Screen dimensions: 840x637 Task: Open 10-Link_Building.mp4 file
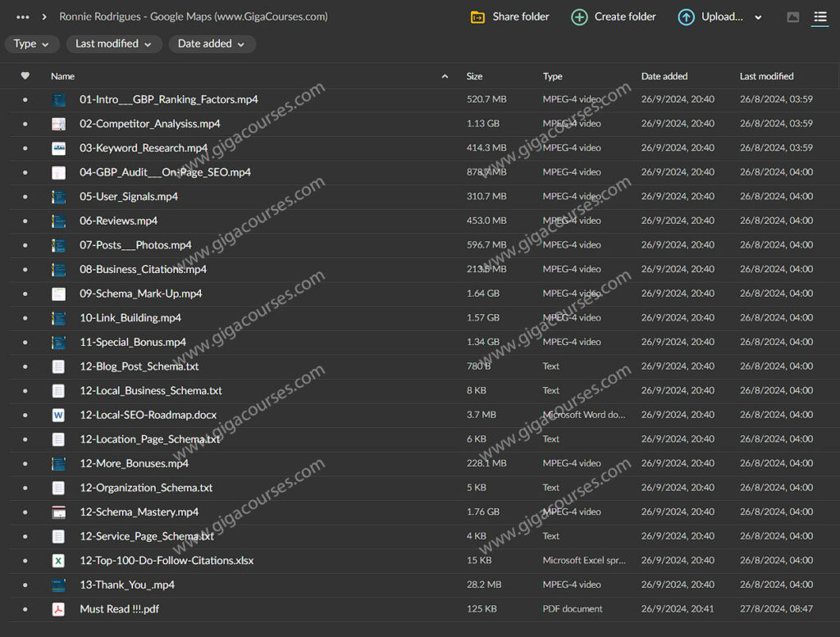[130, 318]
